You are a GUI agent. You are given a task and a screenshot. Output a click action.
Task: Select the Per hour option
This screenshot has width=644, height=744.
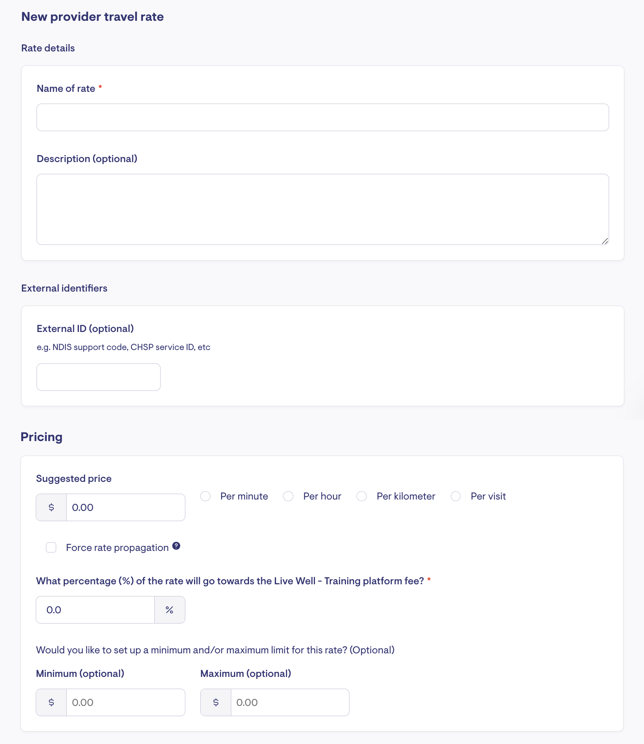[x=288, y=496]
